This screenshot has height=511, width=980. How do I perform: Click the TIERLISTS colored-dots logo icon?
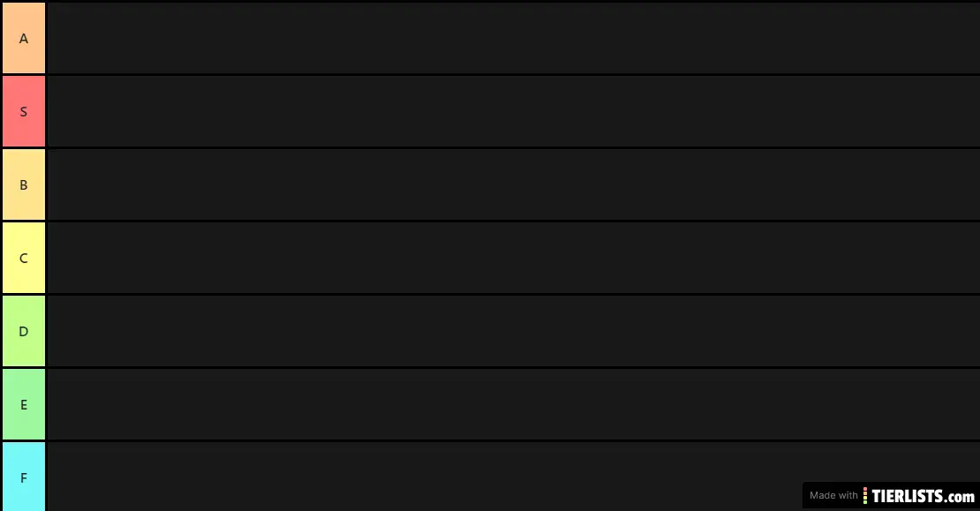coord(865,496)
